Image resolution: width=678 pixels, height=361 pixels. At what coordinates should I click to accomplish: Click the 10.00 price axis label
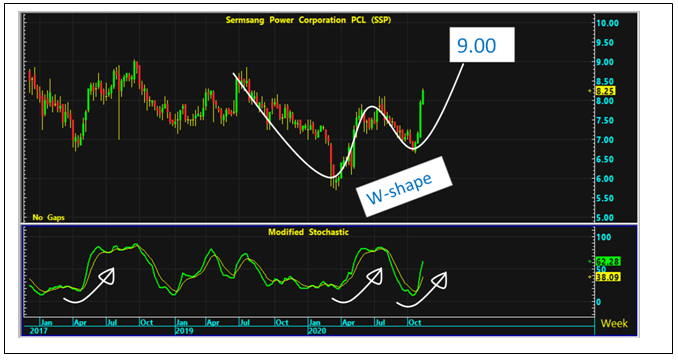tap(608, 23)
